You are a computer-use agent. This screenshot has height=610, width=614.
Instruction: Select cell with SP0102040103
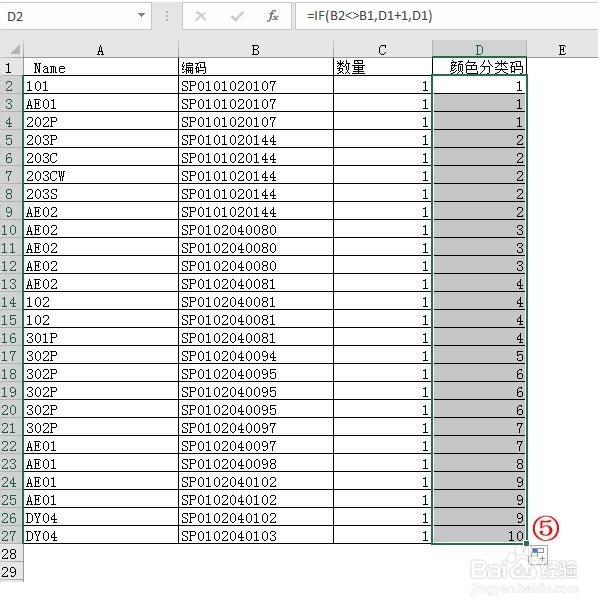[255, 536]
